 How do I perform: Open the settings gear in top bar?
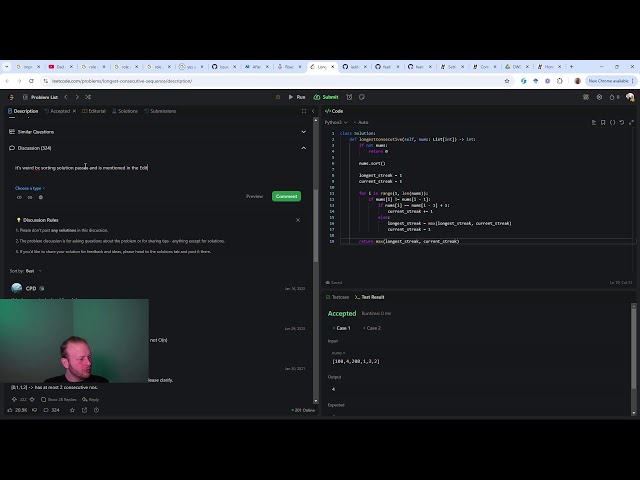599,97
